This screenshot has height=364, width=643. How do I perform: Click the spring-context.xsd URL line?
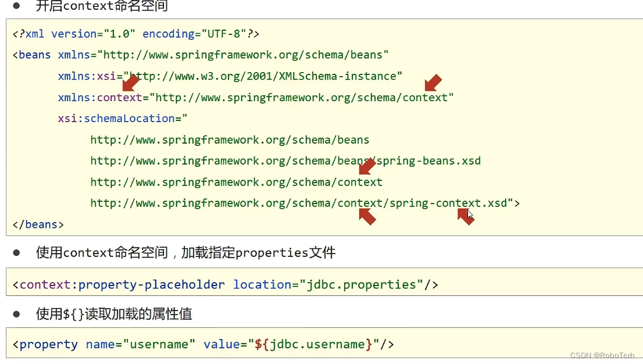tap(305, 203)
